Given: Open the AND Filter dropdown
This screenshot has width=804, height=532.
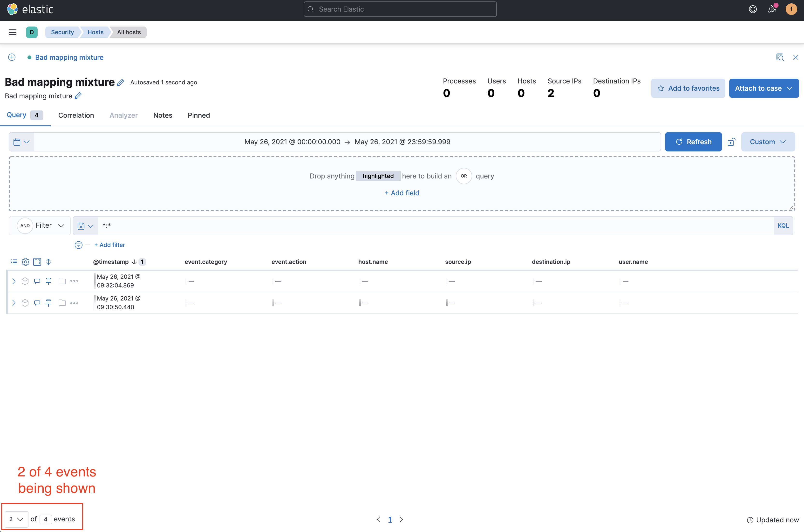Looking at the screenshot, I should pos(40,226).
